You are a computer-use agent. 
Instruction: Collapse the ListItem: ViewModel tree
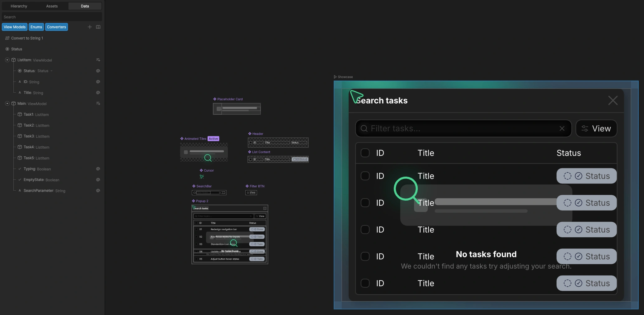(7, 60)
